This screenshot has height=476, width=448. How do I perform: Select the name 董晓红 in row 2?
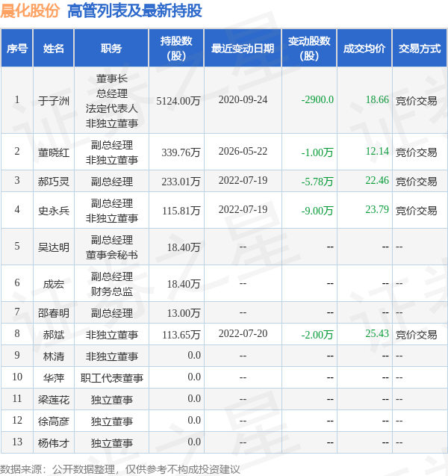tap(53, 152)
